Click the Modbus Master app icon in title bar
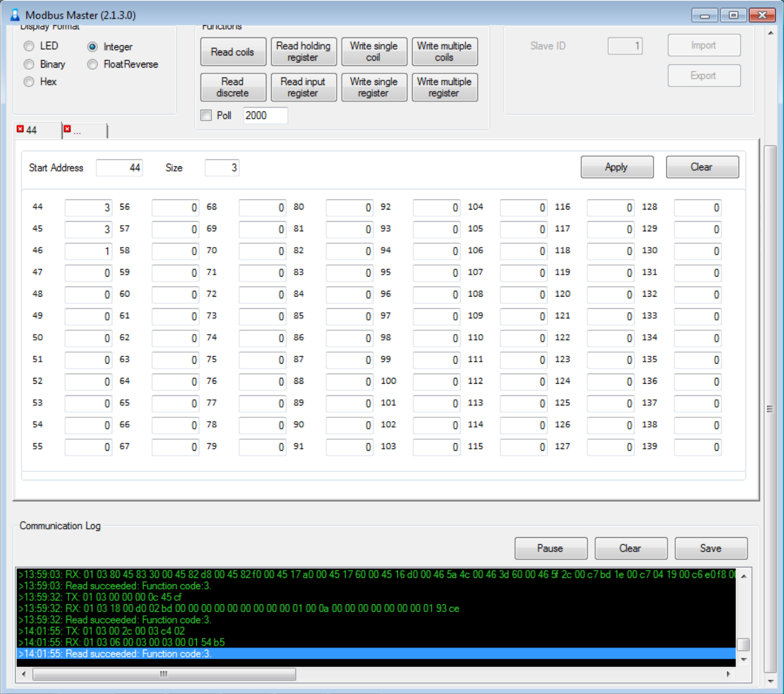This screenshot has width=784, height=694. (x=15, y=15)
